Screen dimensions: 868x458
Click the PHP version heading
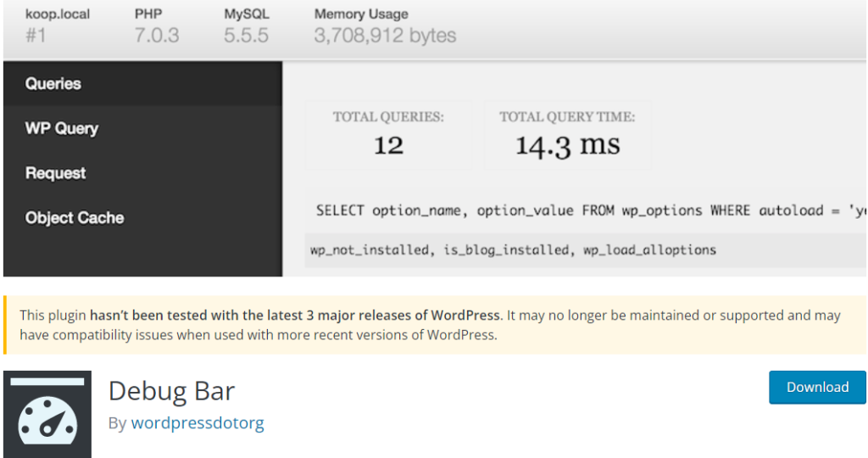(148, 14)
